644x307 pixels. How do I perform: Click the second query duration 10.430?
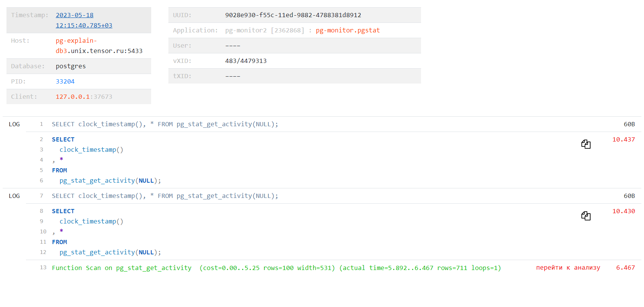pos(623,211)
